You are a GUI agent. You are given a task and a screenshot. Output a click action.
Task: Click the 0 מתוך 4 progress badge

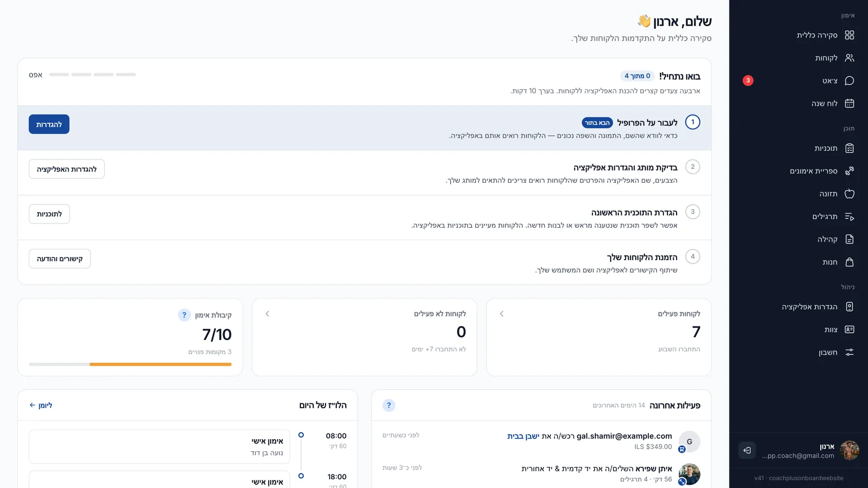click(637, 76)
